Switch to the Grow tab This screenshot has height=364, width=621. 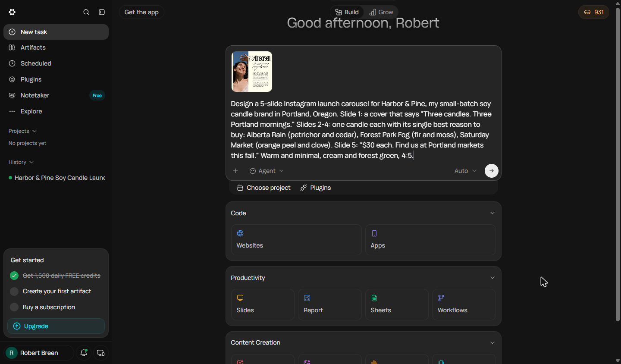382,12
